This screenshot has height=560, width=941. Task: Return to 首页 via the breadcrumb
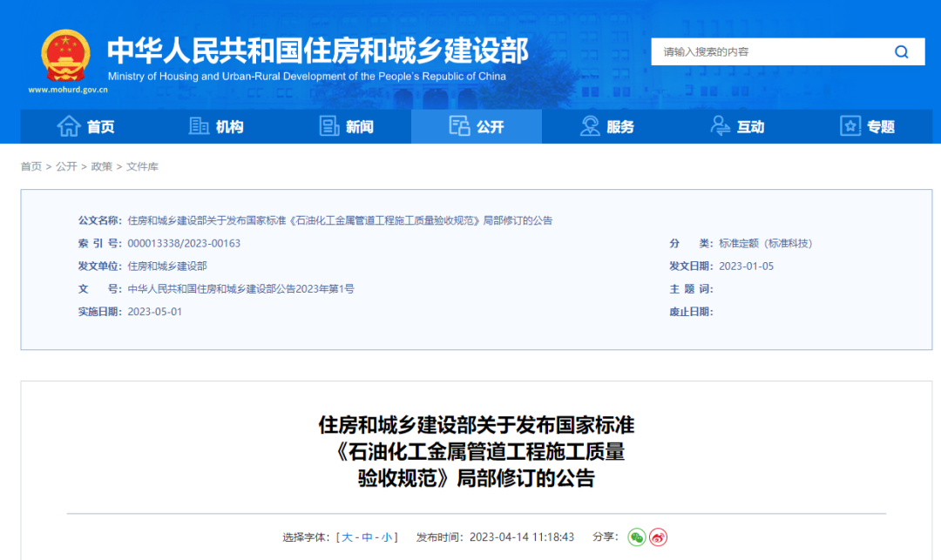30,165
